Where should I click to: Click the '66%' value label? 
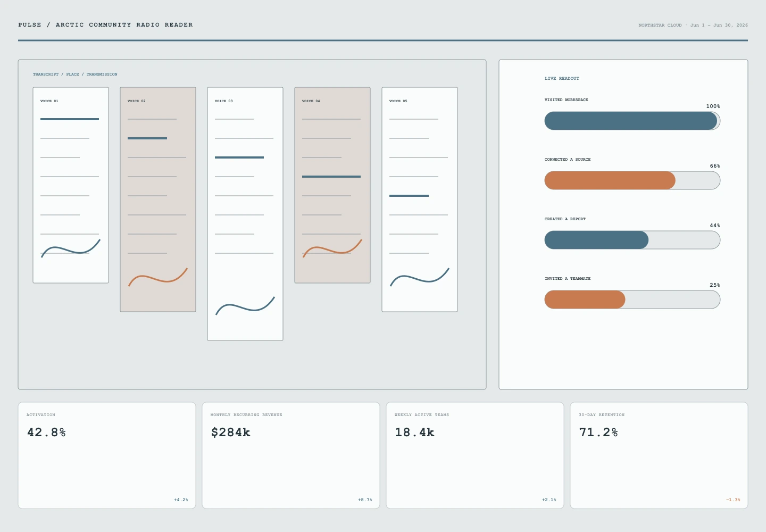tap(715, 166)
